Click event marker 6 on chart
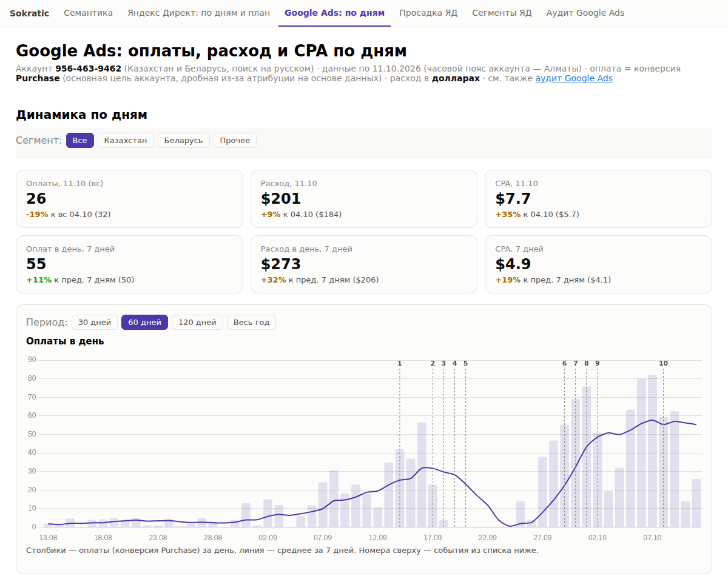This screenshot has height=576, width=728. (x=564, y=363)
